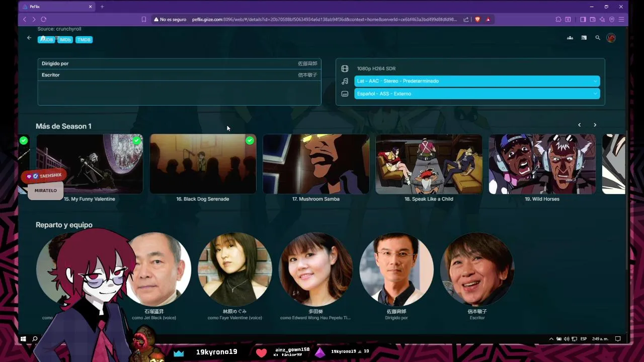
Task: Toggle watched checkmark on Black Dog Serenade
Action: tap(250, 140)
